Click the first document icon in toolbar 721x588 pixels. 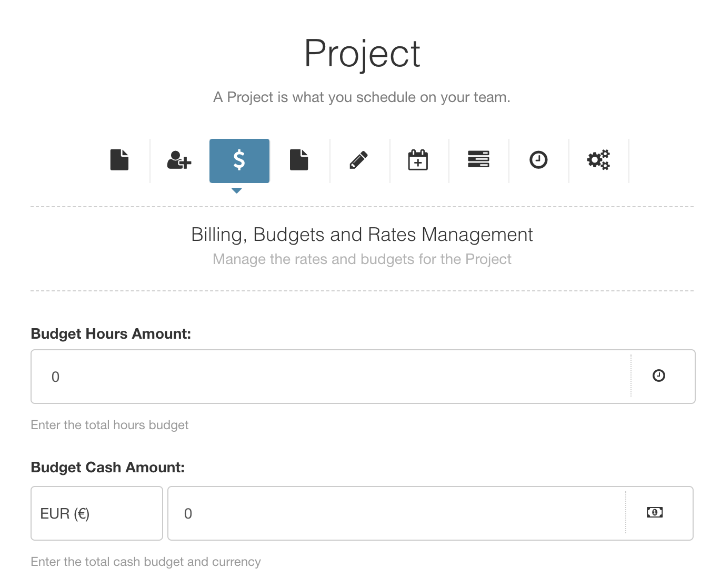(119, 160)
